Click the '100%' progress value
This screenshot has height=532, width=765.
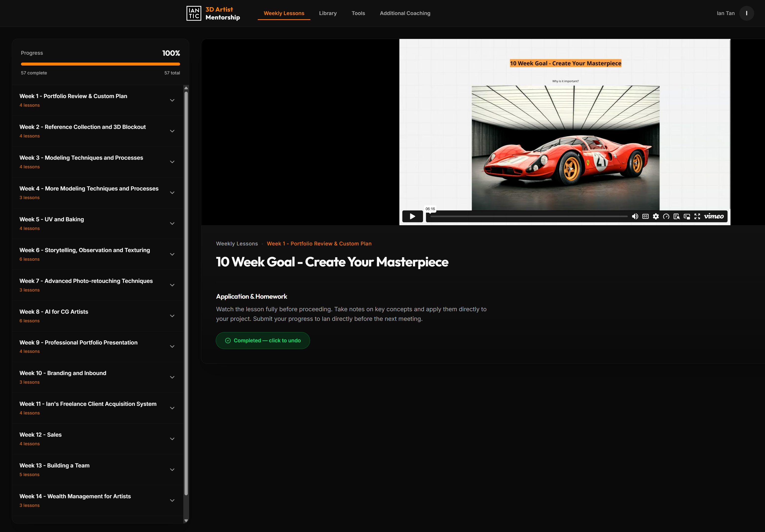tap(171, 53)
